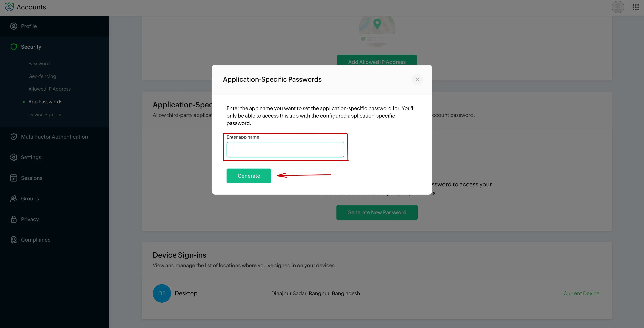Click the Groups people icon
Viewport: 644px width, 328px height.
(x=13, y=199)
